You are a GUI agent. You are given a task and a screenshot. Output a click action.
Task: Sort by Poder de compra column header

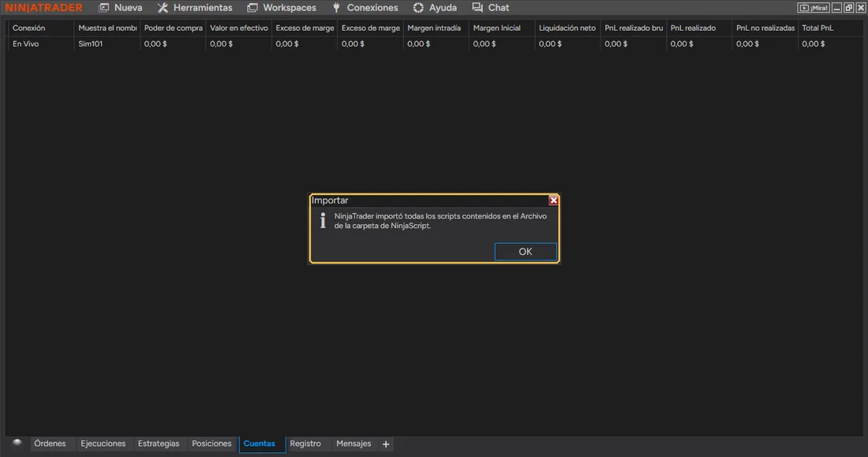click(x=173, y=28)
